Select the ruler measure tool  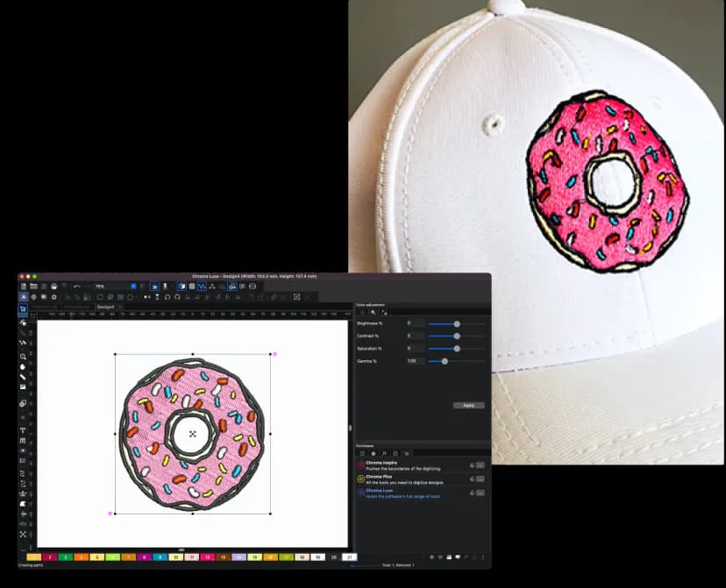(x=23, y=377)
